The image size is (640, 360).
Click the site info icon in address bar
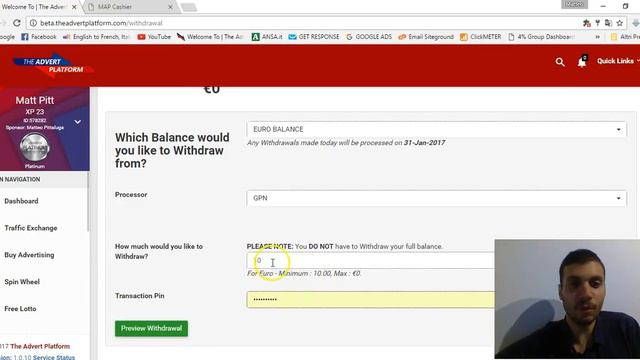tap(33, 23)
